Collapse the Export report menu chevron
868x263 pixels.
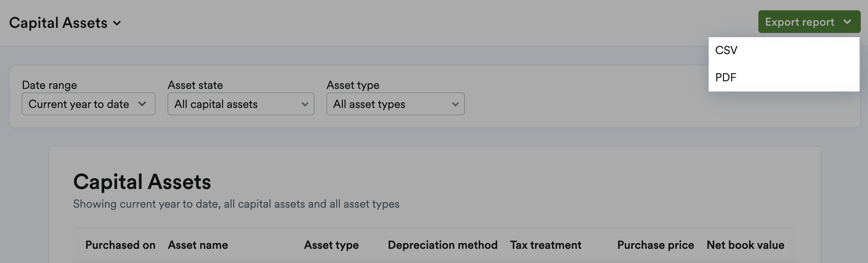(x=847, y=21)
